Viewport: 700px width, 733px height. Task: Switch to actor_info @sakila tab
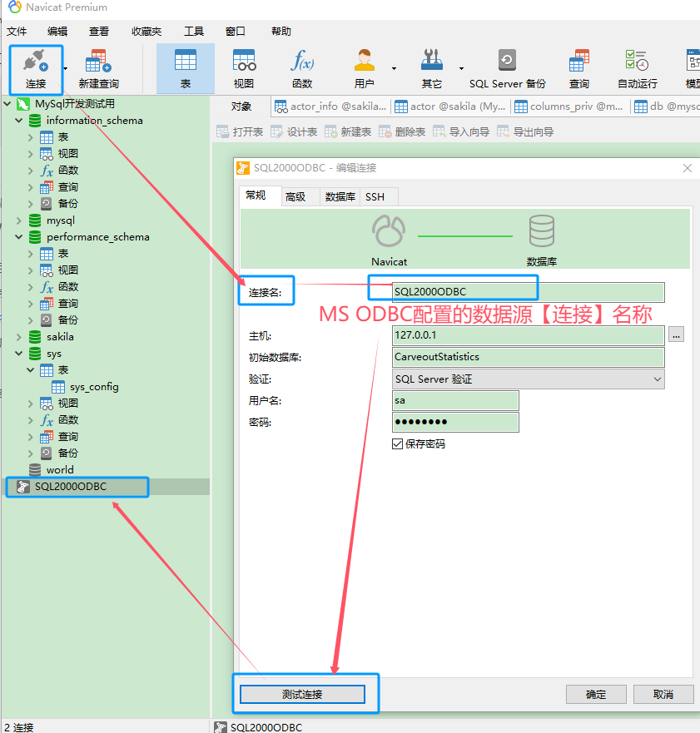(330, 106)
